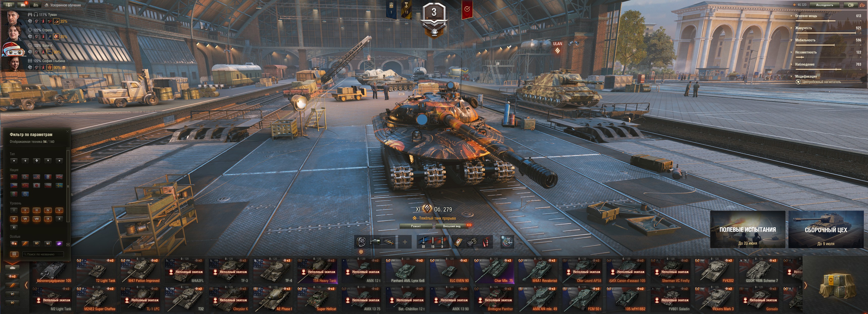The height and width of the screenshot is (314, 868).
Task: Open the Сборочный цех event banner
Action: point(826,229)
